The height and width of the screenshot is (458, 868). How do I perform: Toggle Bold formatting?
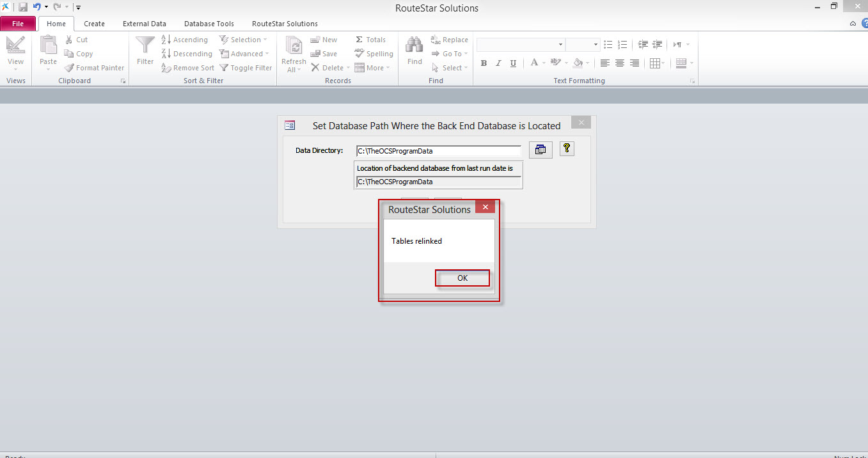point(484,63)
